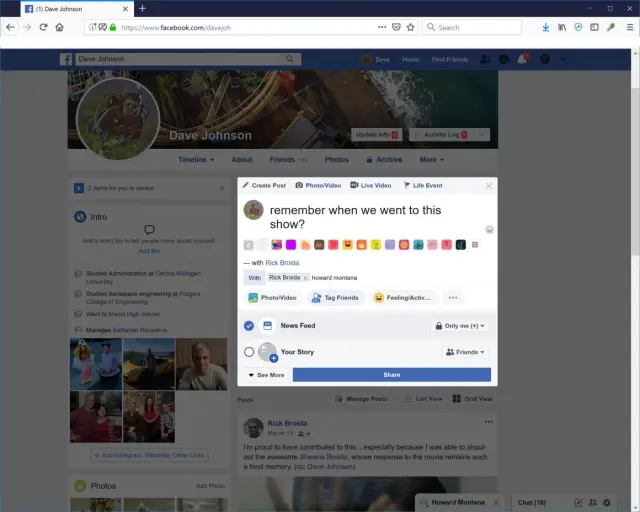This screenshot has height=512, width=640.
Task: Expand See More sharing options
Action: 266,375
